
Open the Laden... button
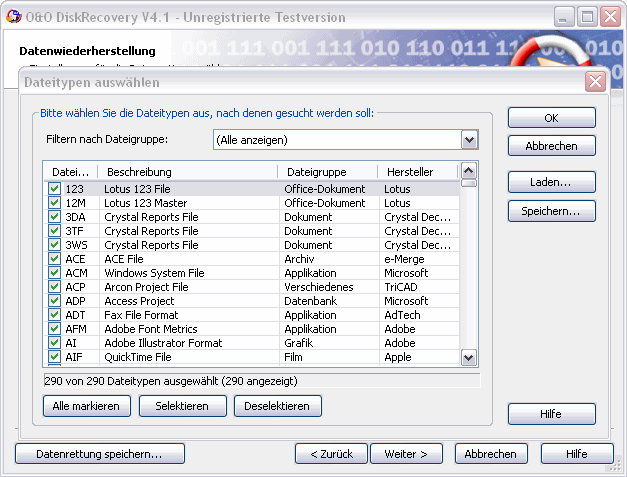tap(551, 182)
